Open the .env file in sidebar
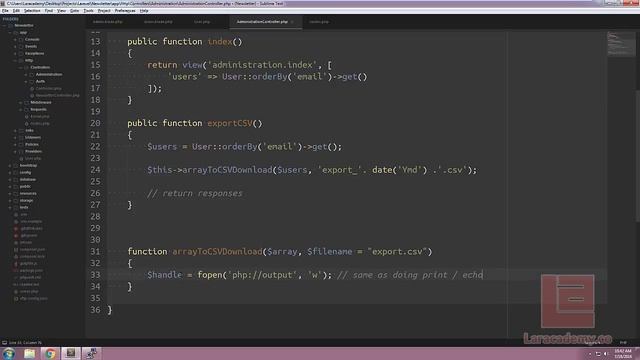 (x=24, y=214)
